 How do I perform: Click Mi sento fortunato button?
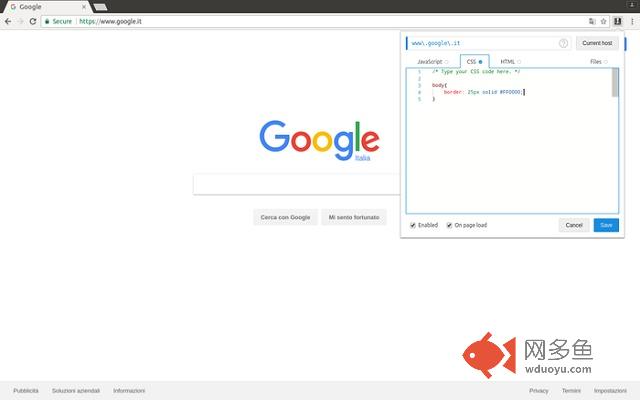(x=354, y=218)
